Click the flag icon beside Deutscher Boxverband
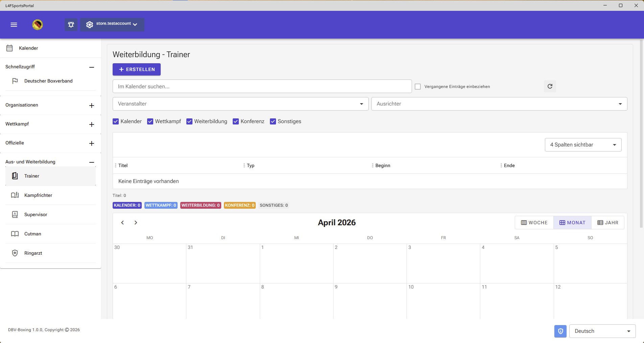Image resolution: width=644 pixels, height=343 pixels. point(15,81)
